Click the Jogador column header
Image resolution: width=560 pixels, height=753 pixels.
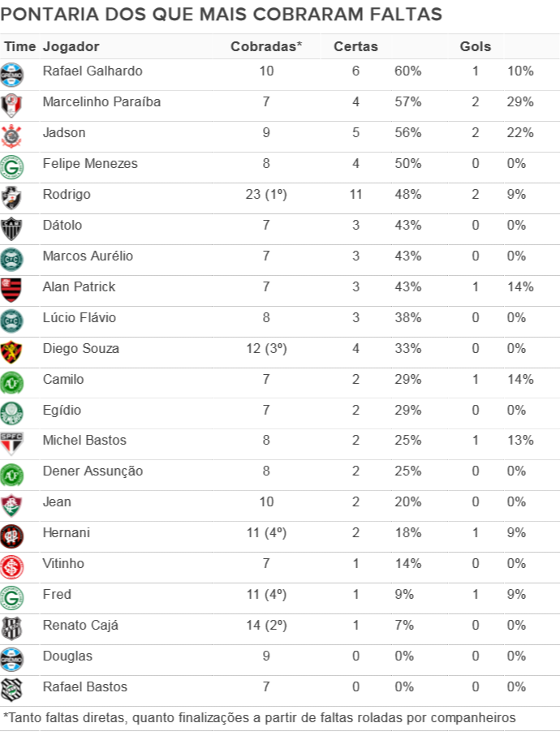pyautogui.click(x=71, y=47)
